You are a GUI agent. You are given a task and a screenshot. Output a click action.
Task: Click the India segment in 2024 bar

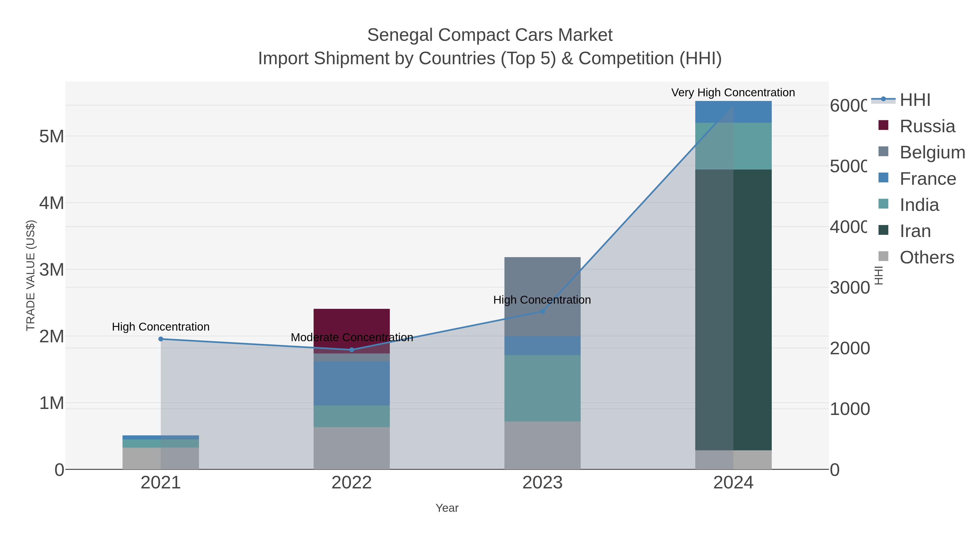click(x=733, y=146)
